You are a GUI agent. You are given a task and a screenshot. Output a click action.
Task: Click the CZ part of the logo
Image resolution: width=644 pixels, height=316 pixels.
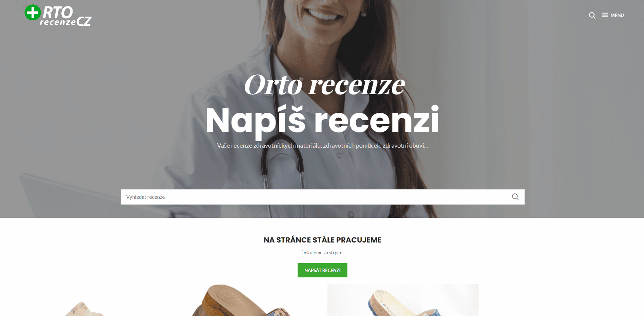(x=84, y=21)
